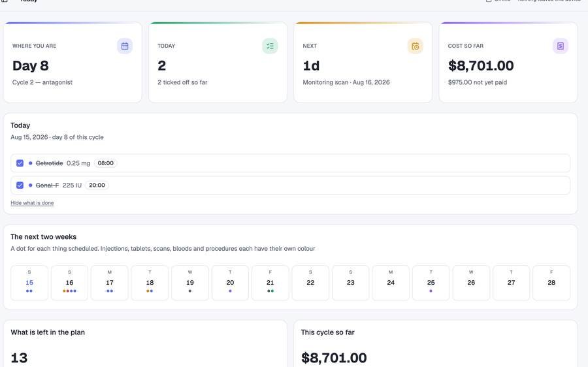Select day 28 in the calendar strip
The image size is (588, 367).
[551, 283]
